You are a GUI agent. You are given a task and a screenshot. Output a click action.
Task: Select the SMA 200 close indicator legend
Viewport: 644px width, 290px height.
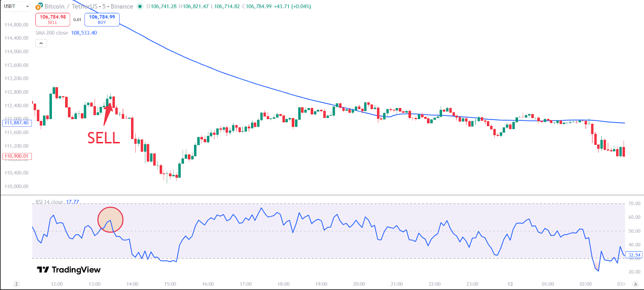pyautogui.click(x=52, y=33)
